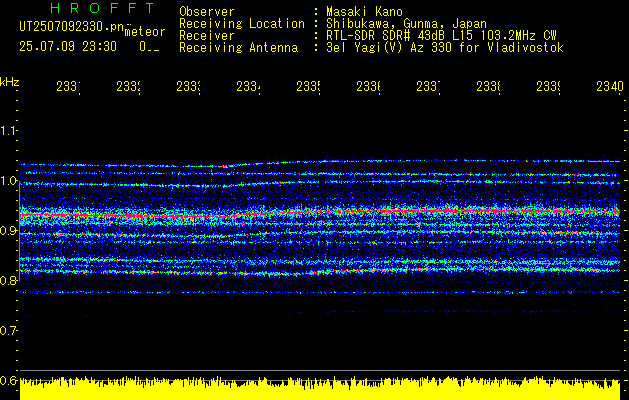Select the location Shibukawa, Gunma, Japan

[406, 24]
